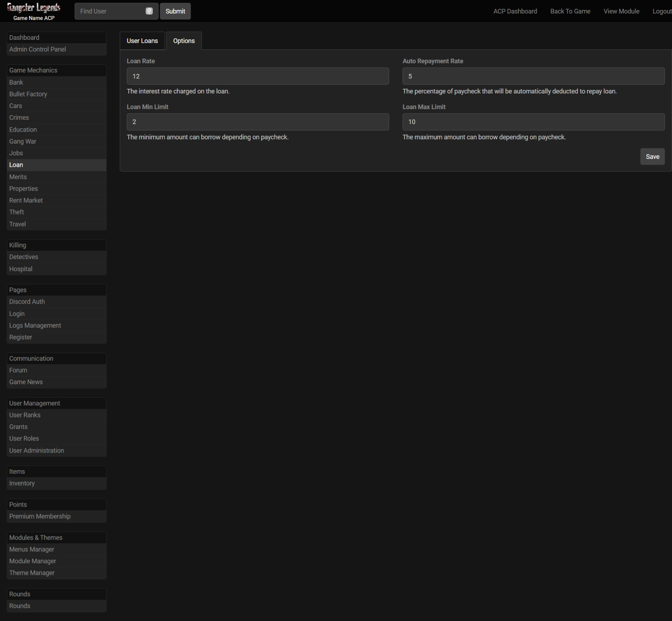Click the Gangster Legends logo
The image size is (672, 621).
click(34, 8)
